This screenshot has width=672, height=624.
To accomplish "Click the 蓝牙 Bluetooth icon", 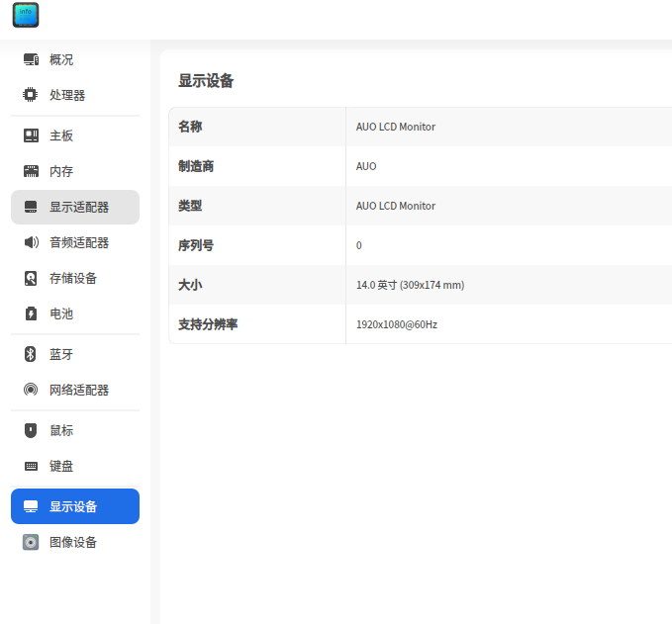I will pos(30,354).
